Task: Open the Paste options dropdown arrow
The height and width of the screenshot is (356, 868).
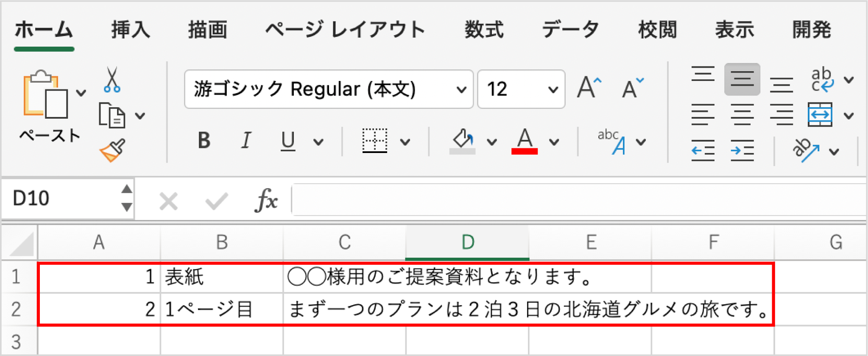Action: (81, 92)
